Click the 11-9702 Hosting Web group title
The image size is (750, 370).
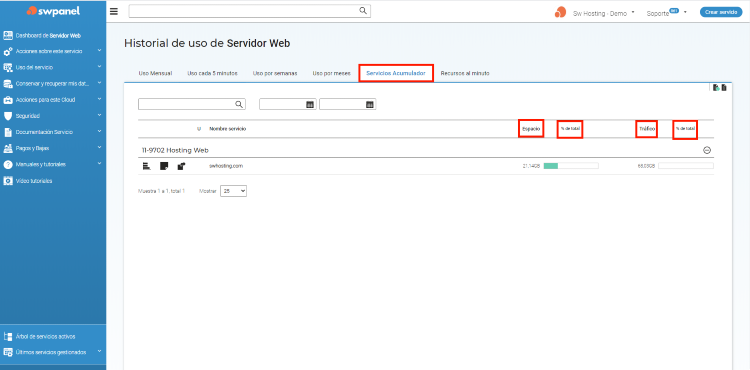pyautogui.click(x=175, y=150)
